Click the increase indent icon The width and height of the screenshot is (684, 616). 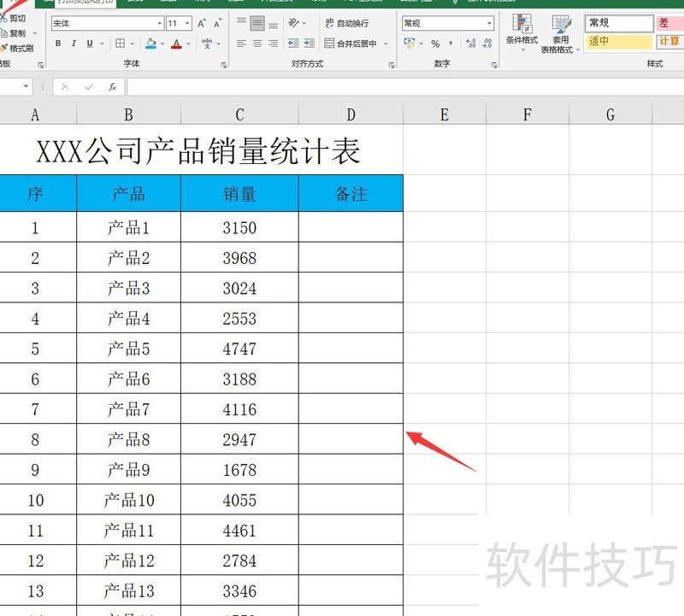[308, 44]
